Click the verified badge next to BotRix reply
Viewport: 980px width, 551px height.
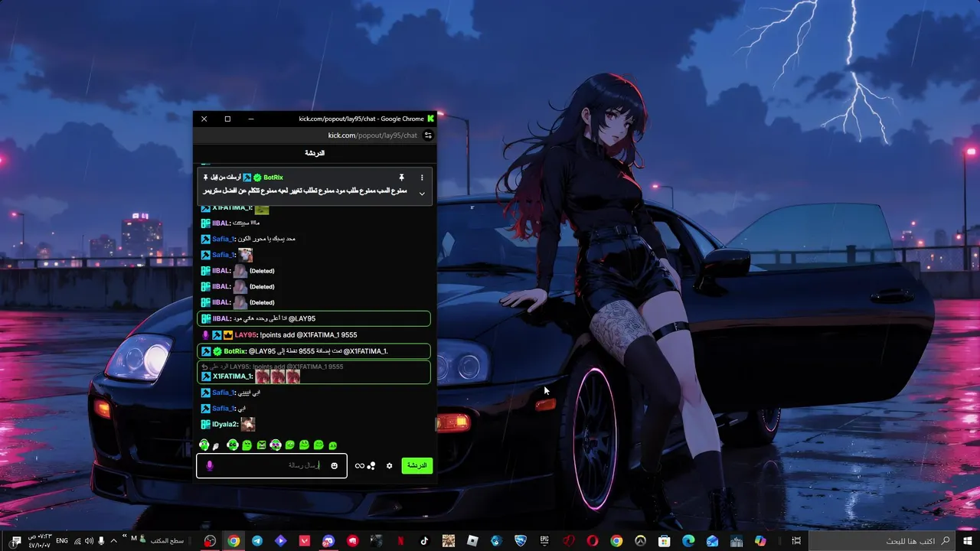(217, 351)
